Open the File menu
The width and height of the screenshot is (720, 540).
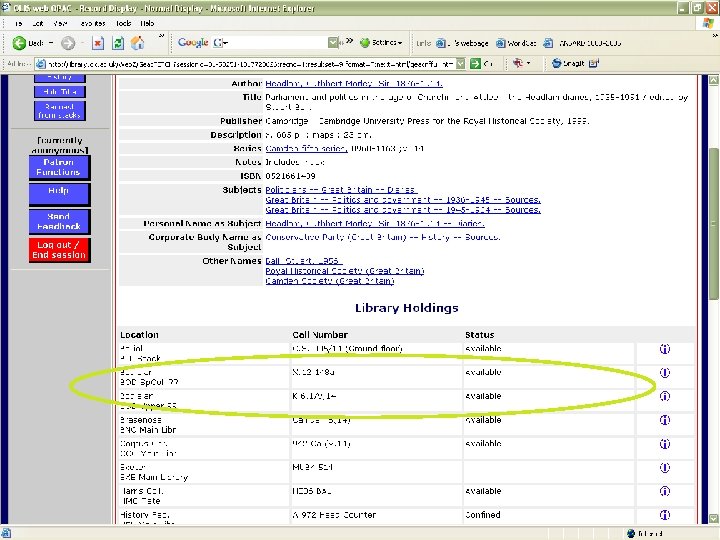(x=18, y=23)
